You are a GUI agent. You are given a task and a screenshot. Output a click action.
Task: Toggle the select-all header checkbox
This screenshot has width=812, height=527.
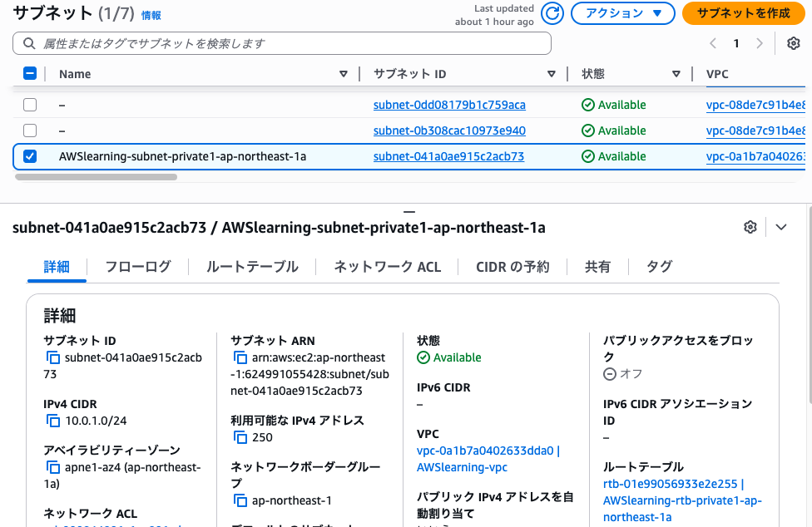pyautogui.click(x=30, y=73)
